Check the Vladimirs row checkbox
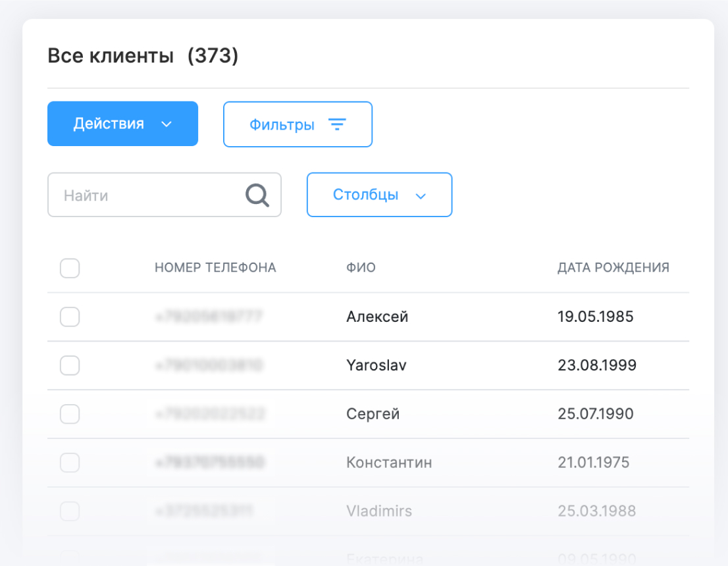 (70, 511)
